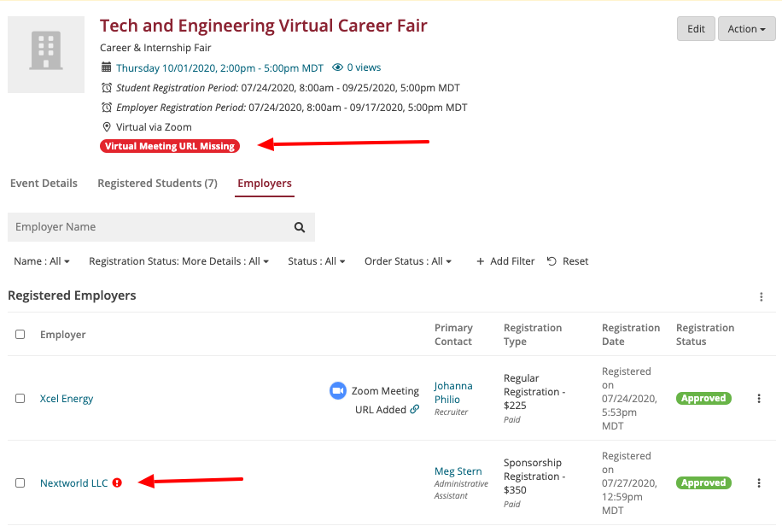782x532 pixels.
Task: Click the Reset filters icon
Action: tap(551, 261)
